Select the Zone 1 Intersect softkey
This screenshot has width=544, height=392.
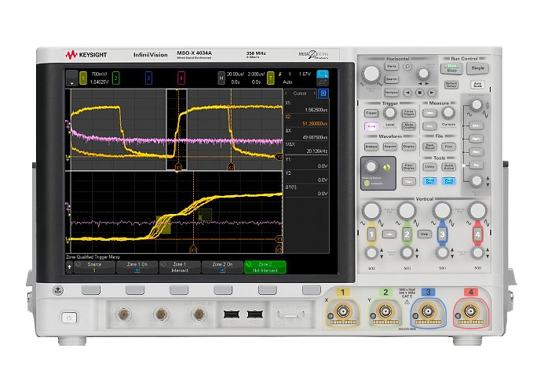click(x=180, y=267)
